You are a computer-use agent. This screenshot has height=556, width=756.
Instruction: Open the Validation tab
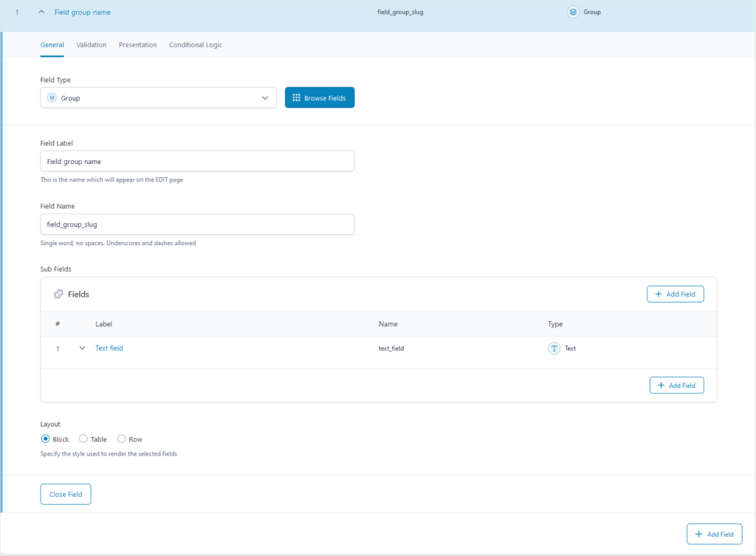point(91,45)
